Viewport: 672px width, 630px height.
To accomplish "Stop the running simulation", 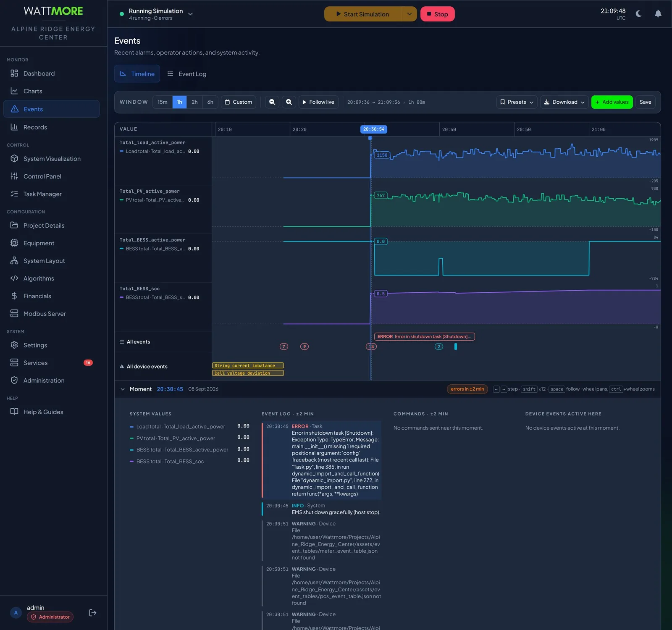I will (437, 14).
